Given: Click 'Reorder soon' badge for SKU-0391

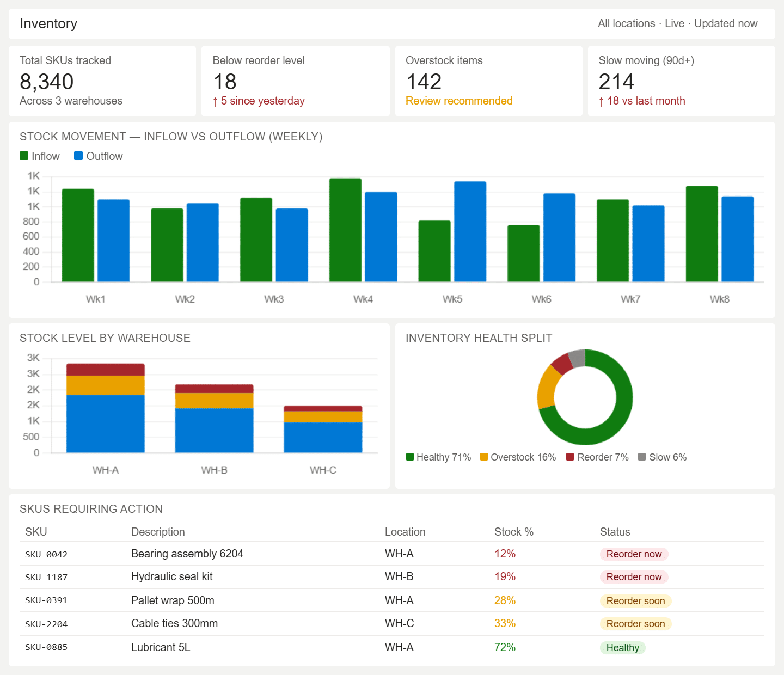Looking at the screenshot, I should (x=636, y=601).
